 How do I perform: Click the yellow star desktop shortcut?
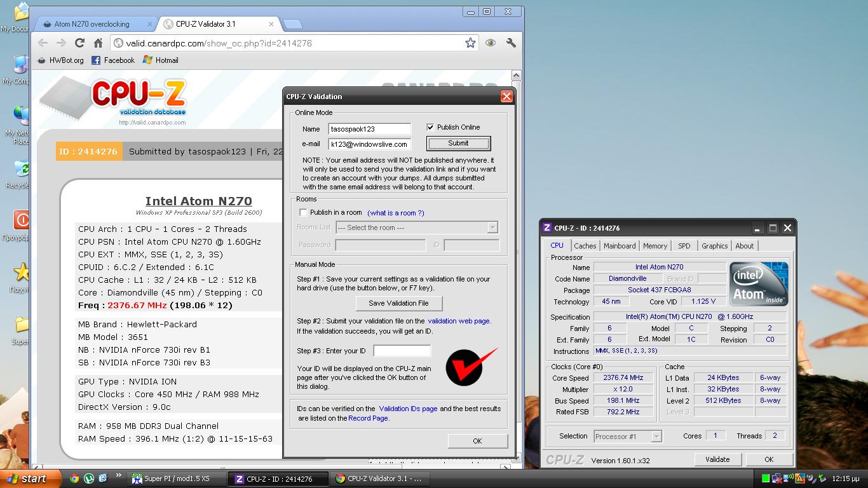[22, 273]
